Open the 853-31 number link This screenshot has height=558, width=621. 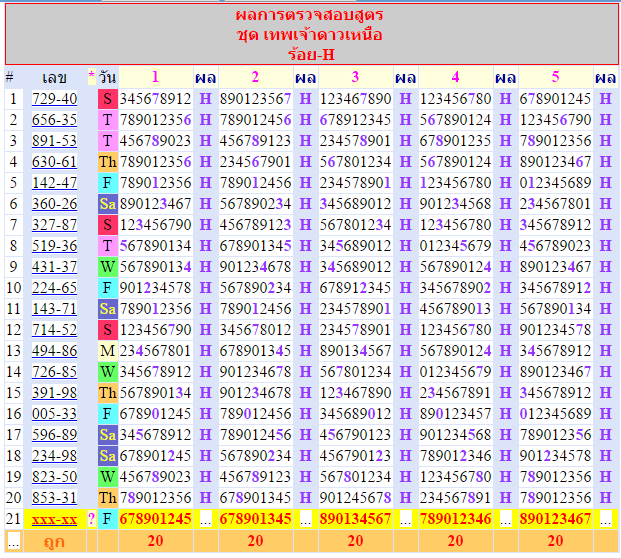tap(54, 498)
